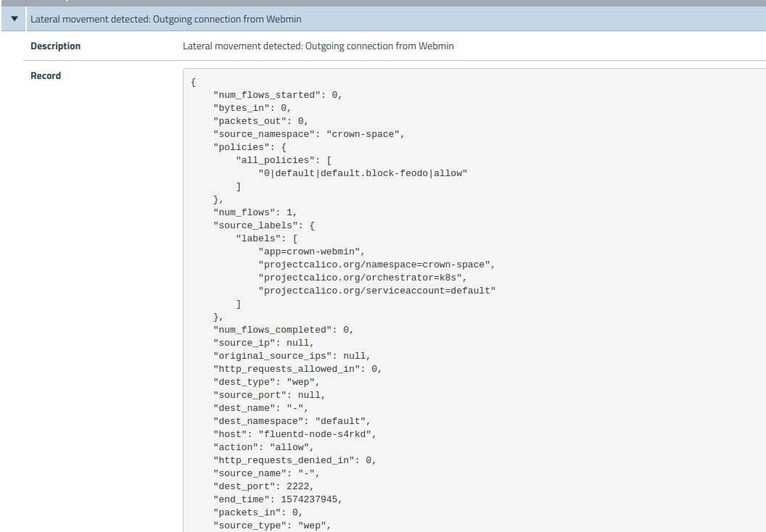The height and width of the screenshot is (532, 766).
Task: Click the "bytes_in": 0 line
Action: [x=252, y=108]
